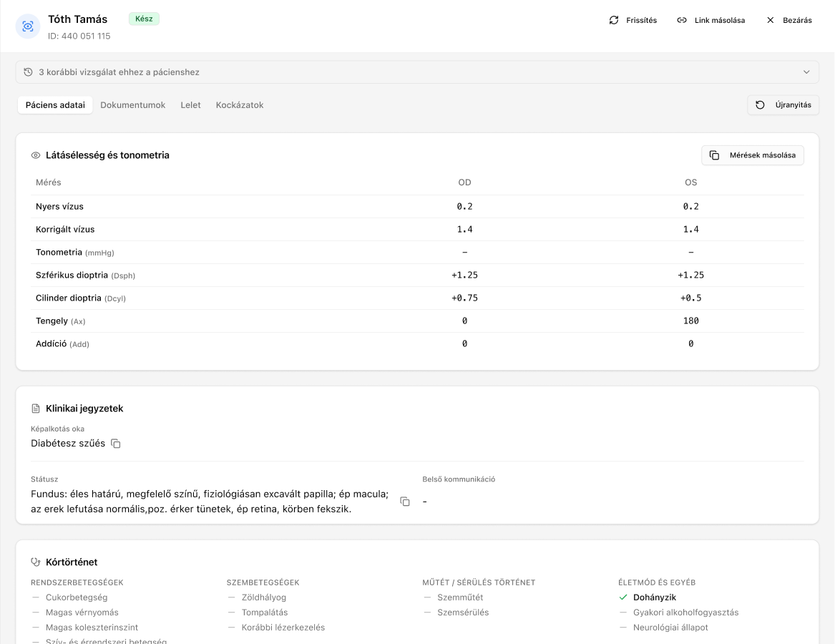
Task: Click the Frissítés refresh button
Action: pyautogui.click(x=633, y=20)
